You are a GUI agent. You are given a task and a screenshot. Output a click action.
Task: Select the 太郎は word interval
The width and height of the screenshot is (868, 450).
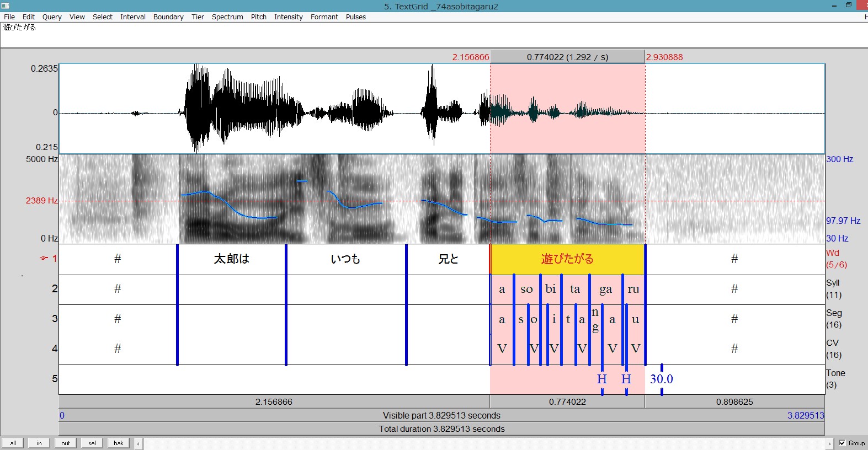231,259
